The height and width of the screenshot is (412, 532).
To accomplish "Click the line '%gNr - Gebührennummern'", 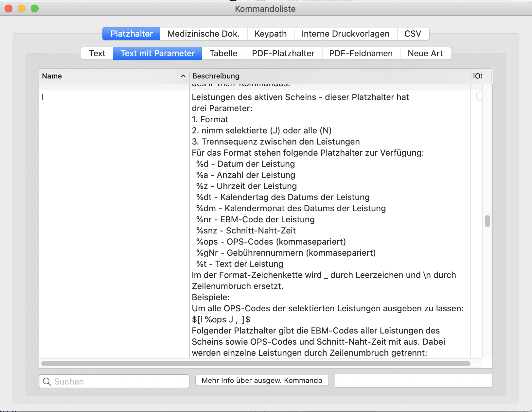I will click(286, 253).
